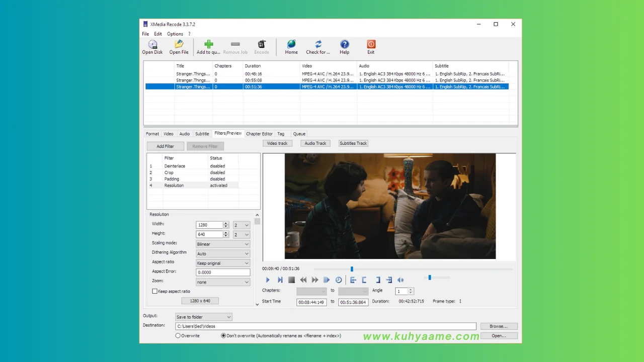Select the Padding filter row
The width and height of the screenshot is (644, 362).
(x=194, y=179)
